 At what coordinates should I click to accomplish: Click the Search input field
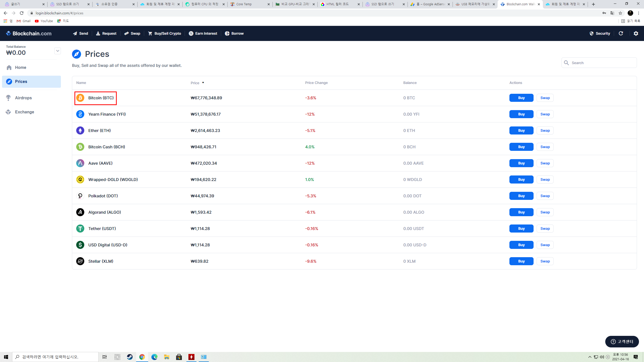[x=599, y=63]
